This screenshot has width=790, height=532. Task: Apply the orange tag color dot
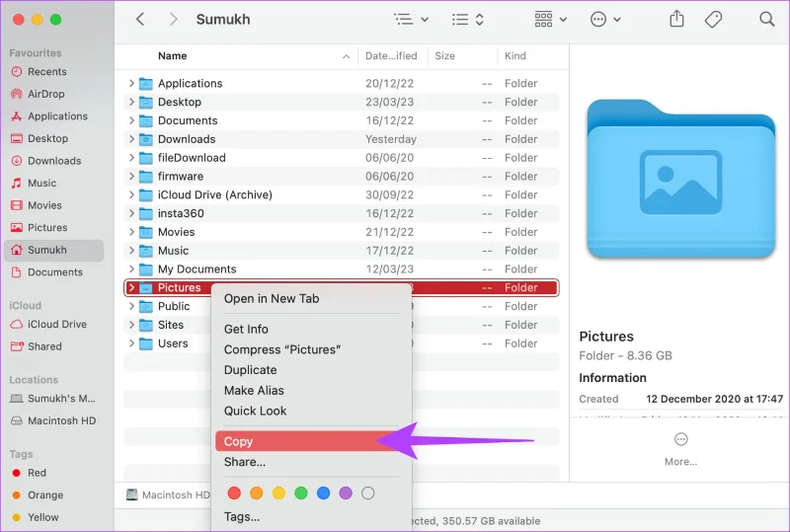257,494
